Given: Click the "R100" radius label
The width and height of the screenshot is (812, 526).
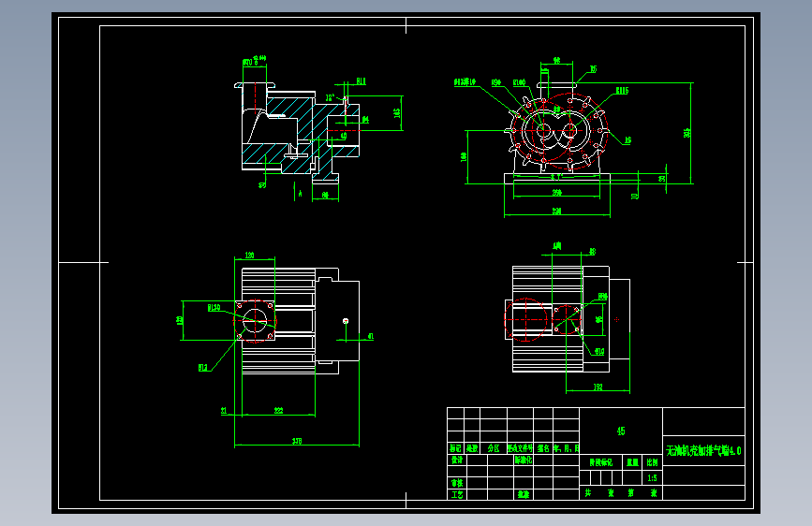Looking at the screenshot, I should [520, 83].
